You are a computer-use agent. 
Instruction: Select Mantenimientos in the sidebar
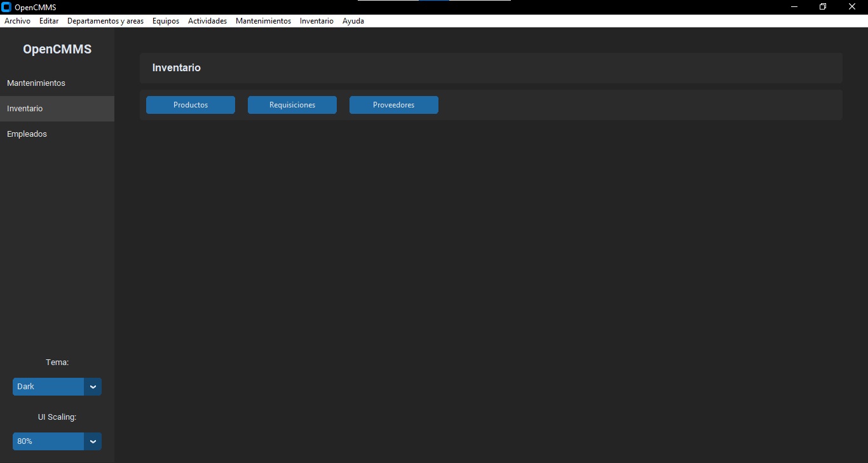(x=36, y=83)
